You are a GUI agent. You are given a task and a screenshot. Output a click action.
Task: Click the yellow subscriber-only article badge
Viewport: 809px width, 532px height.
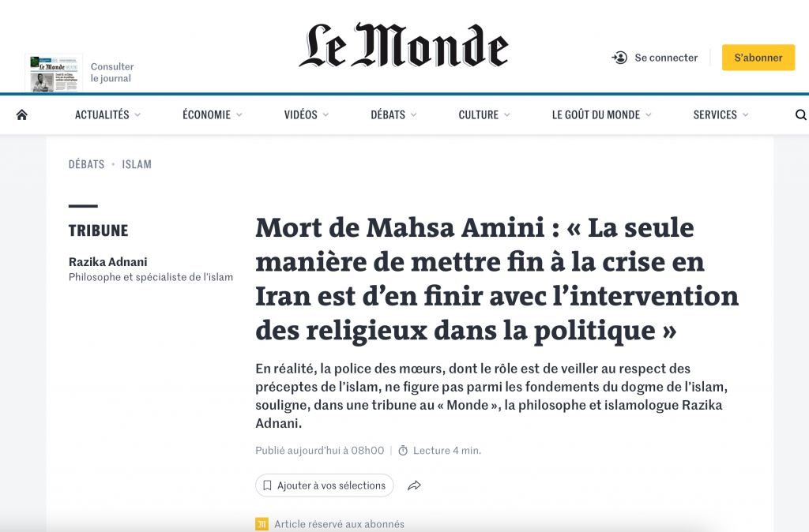(262, 524)
